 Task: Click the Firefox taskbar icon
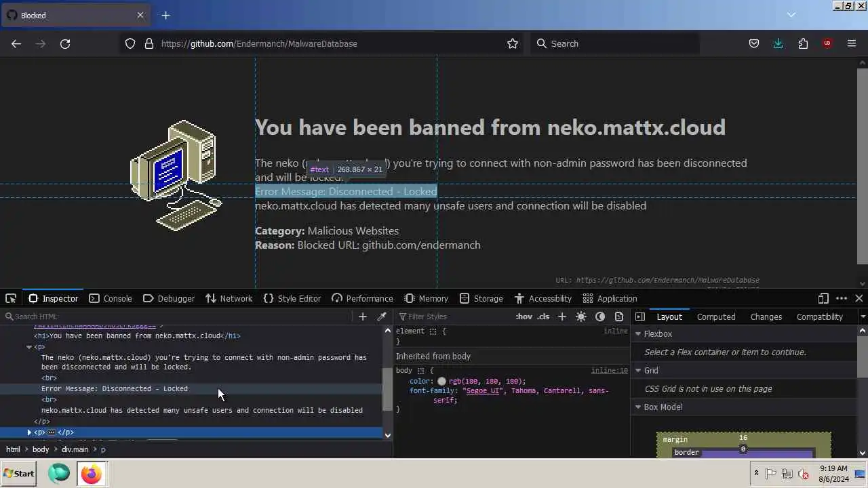[91, 474]
